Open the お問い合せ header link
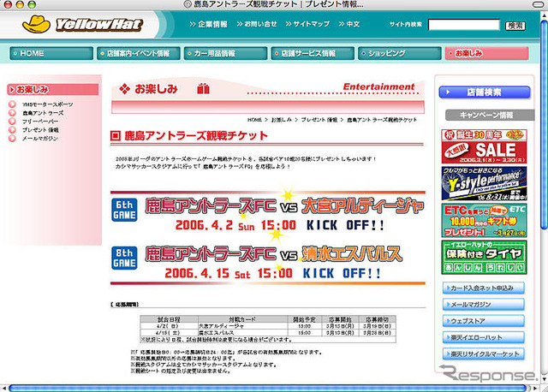548x392 pixels. 257,24
